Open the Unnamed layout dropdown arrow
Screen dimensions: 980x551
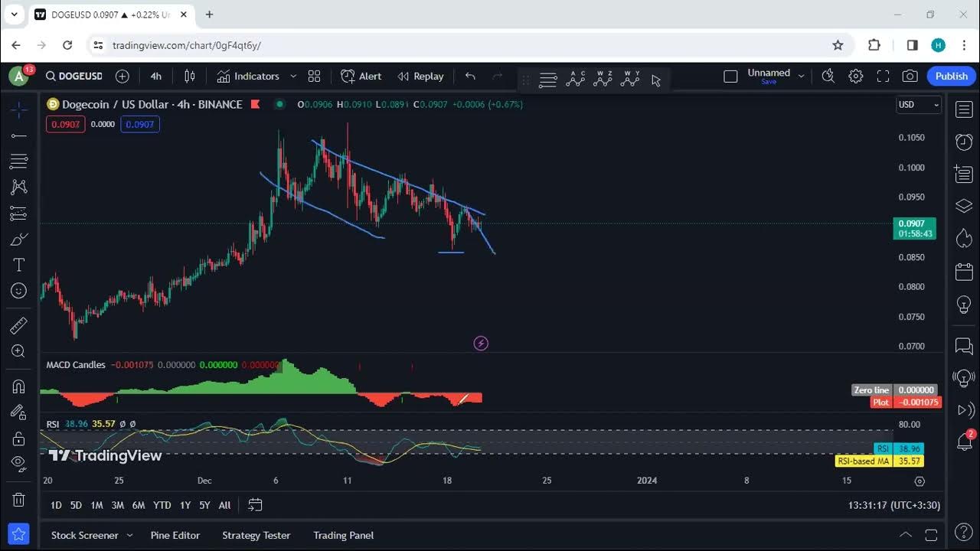[x=801, y=76]
